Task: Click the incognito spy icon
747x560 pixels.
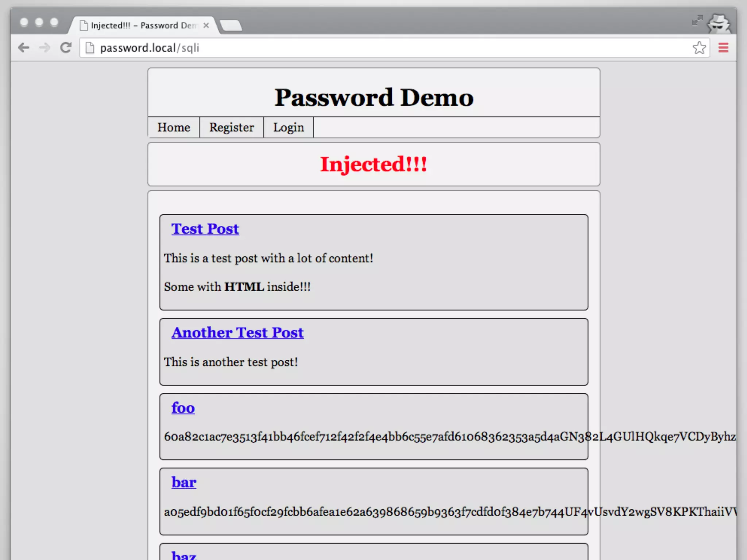Action: pyautogui.click(x=718, y=24)
